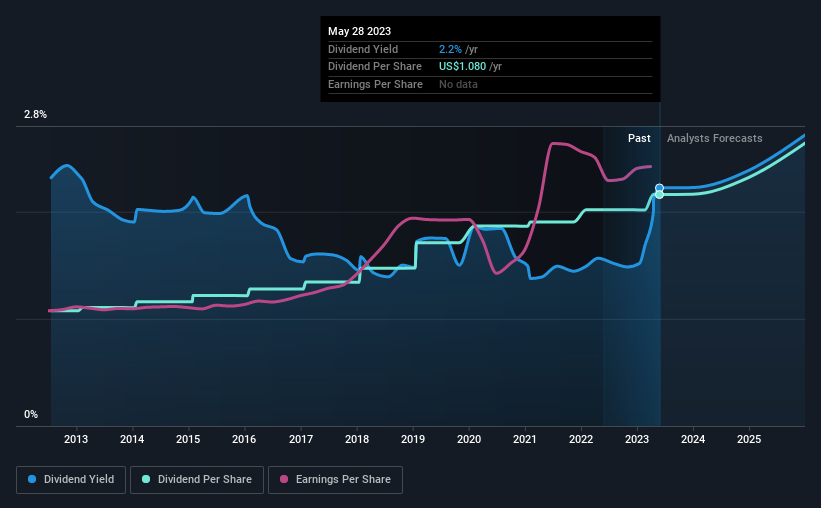Click the 2.8% y-axis label
The height and width of the screenshot is (508, 821).
[x=35, y=115]
